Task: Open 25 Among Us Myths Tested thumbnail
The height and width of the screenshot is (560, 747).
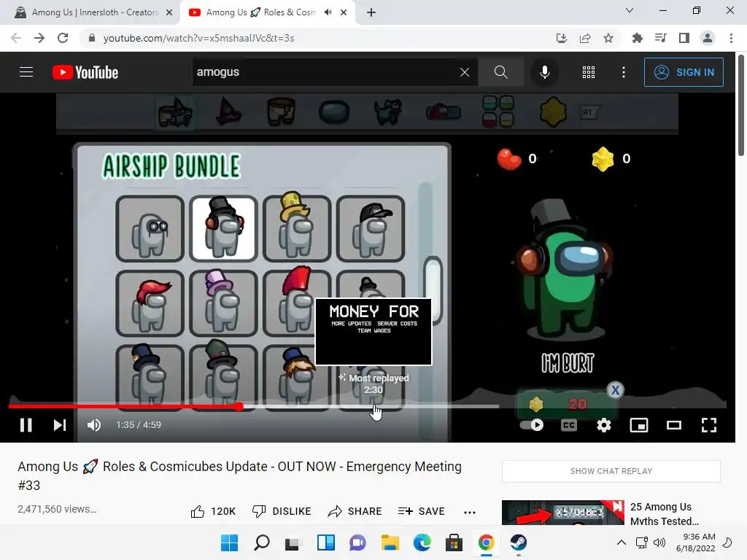Action: point(563,513)
